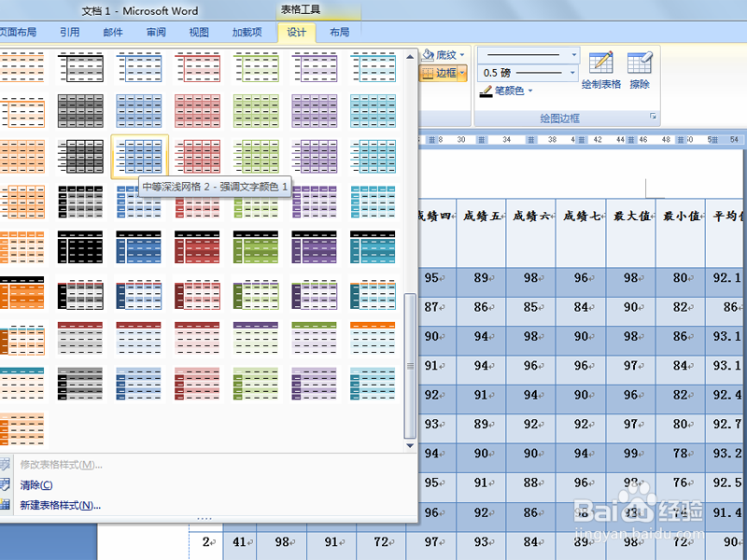Expand the Pen Color (笔颜色) dropdown arrow

pos(530,91)
